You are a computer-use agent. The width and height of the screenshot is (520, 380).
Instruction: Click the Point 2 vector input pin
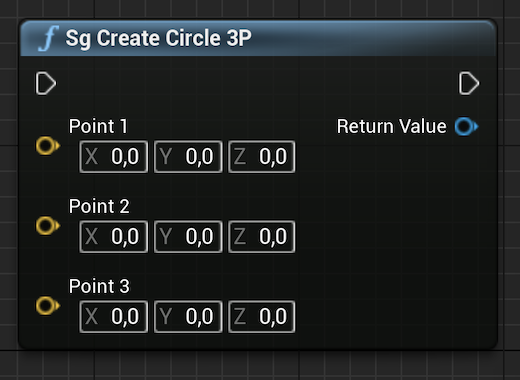[48, 226]
